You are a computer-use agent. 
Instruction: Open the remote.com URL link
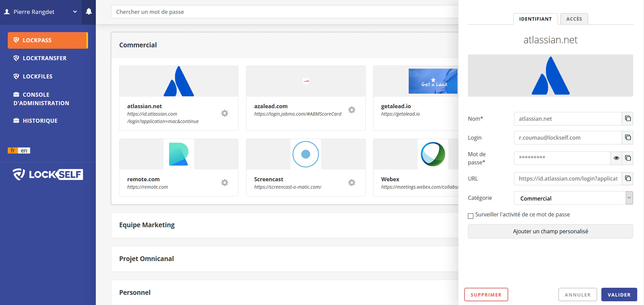148,187
